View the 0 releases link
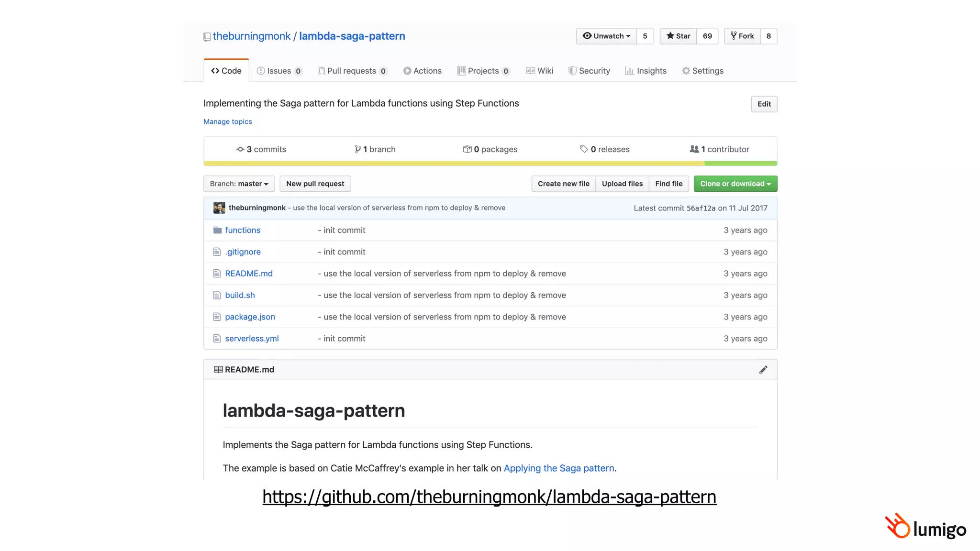This screenshot has width=980, height=551. (605, 149)
